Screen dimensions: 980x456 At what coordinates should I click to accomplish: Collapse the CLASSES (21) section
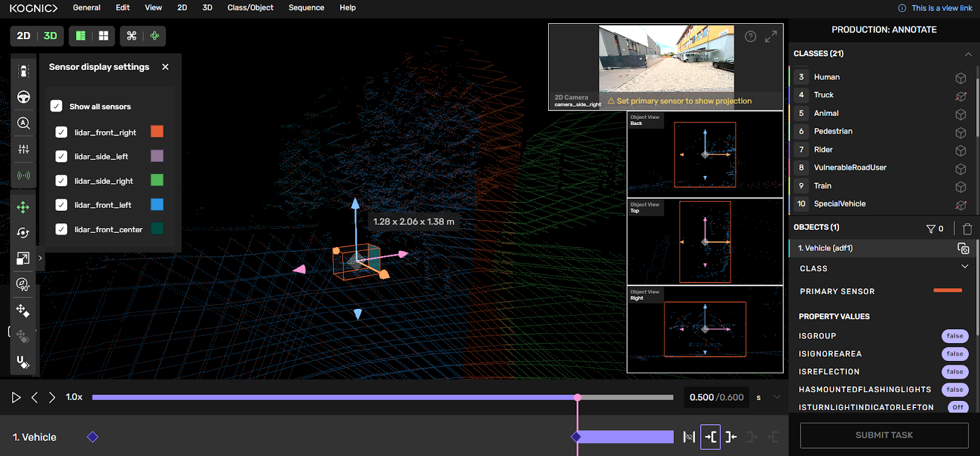(968, 54)
